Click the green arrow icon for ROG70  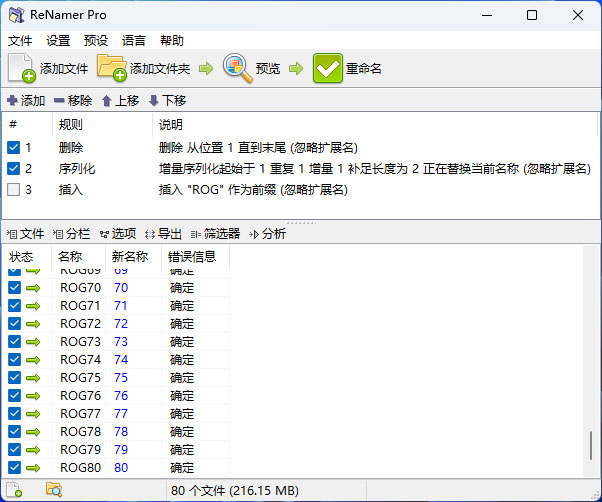(x=33, y=288)
